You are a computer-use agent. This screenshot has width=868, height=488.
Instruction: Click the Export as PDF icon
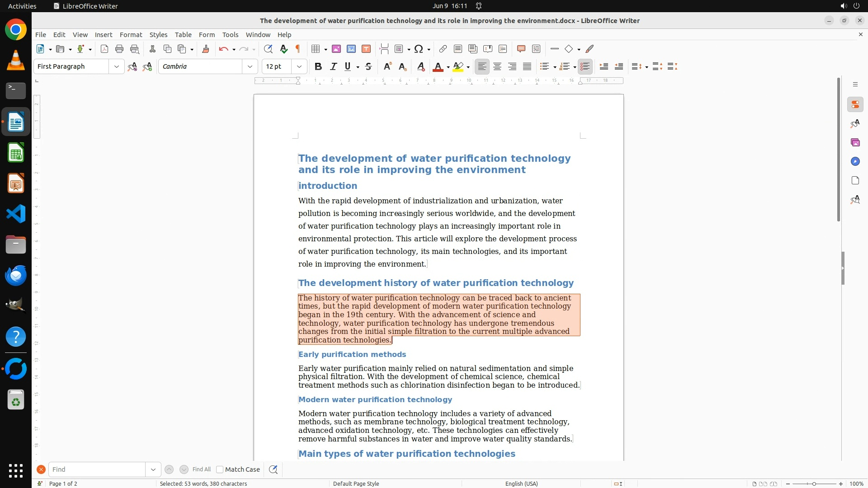[x=104, y=49]
